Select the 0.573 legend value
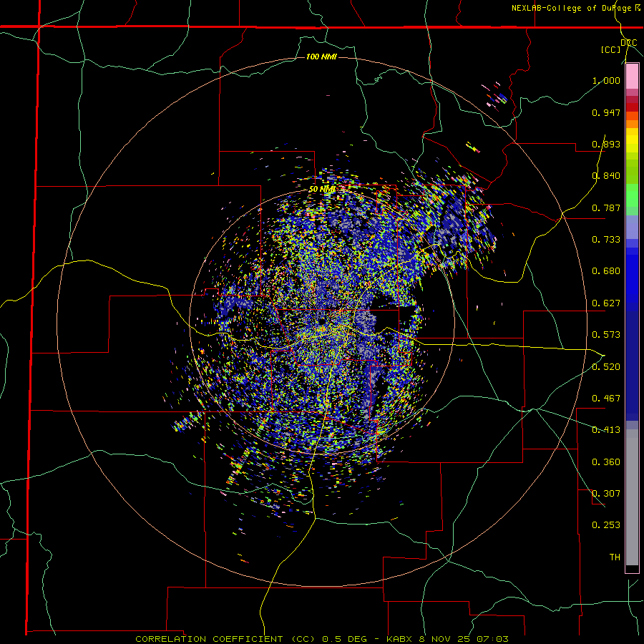The image size is (644, 644). pos(606,335)
